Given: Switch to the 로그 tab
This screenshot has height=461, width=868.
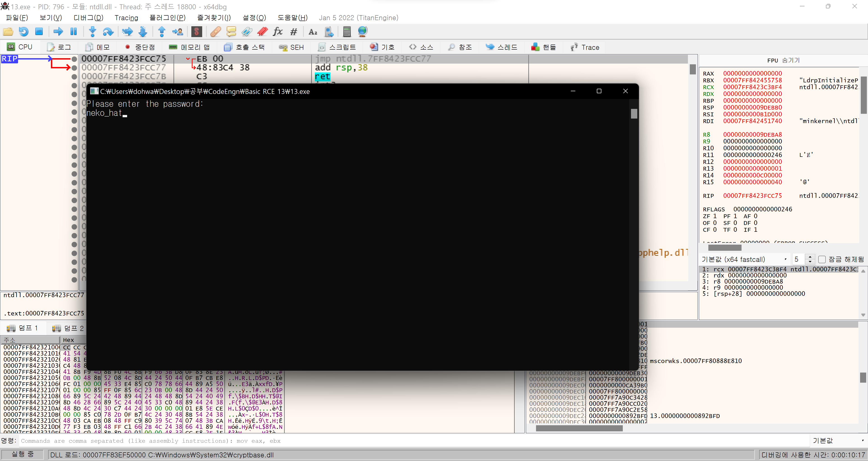Looking at the screenshot, I should [59, 47].
